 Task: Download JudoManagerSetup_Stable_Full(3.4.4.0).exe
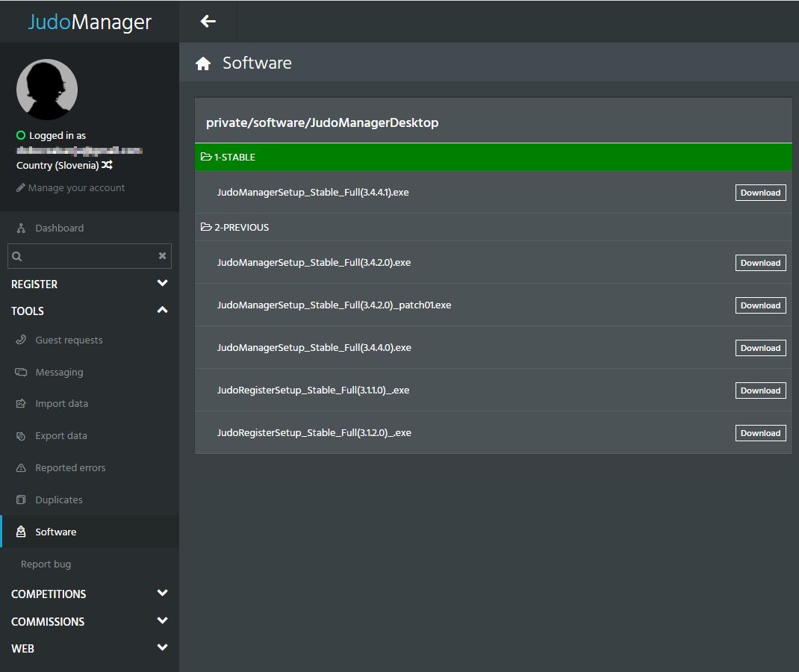click(760, 348)
